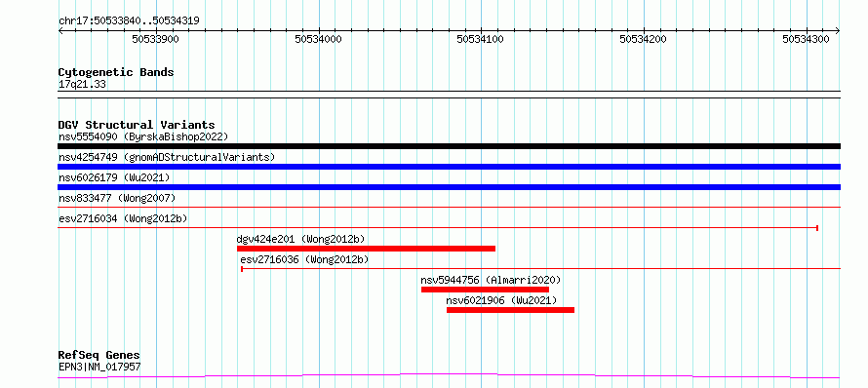The width and height of the screenshot is (868, 388).
Task: Click the DGV Structural Variants track heading
Action: coord(137,125)
